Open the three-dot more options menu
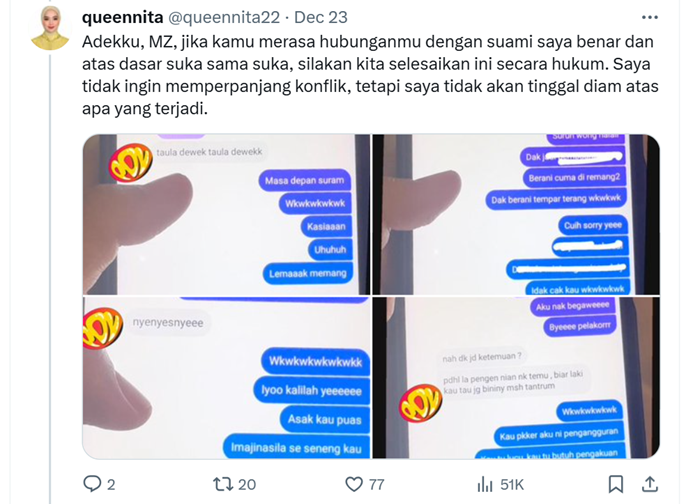This screenshot has height=504, width=700. pyautogui.click(x=650, y=17)
